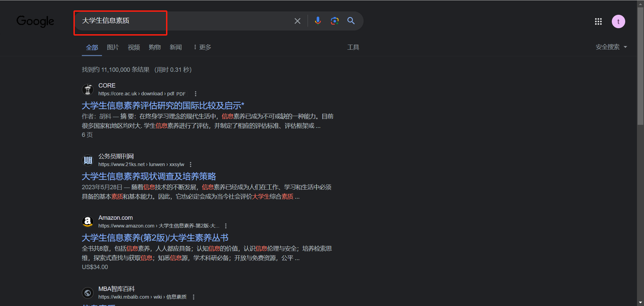Switch to the 视频 tab

pyautogui.click(x=134, y=47)
